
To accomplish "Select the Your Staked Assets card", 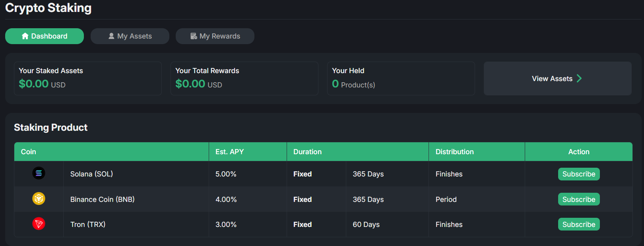I will 88,78.
